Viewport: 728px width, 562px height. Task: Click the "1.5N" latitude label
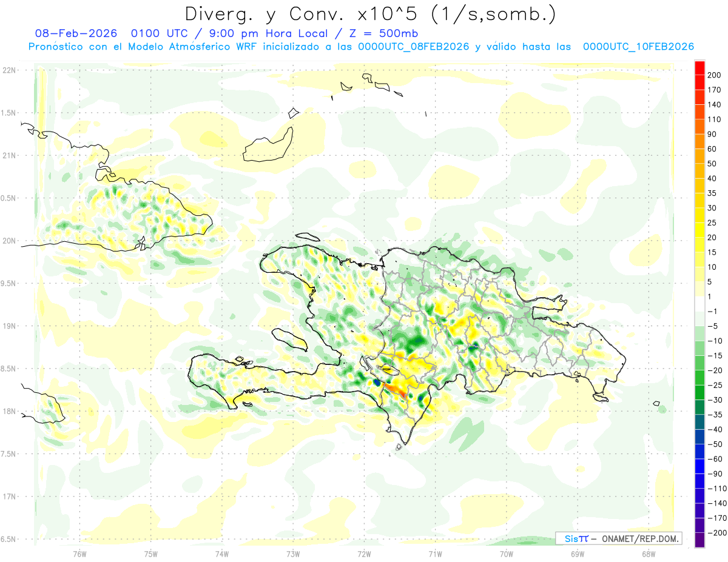pos(9,113)
